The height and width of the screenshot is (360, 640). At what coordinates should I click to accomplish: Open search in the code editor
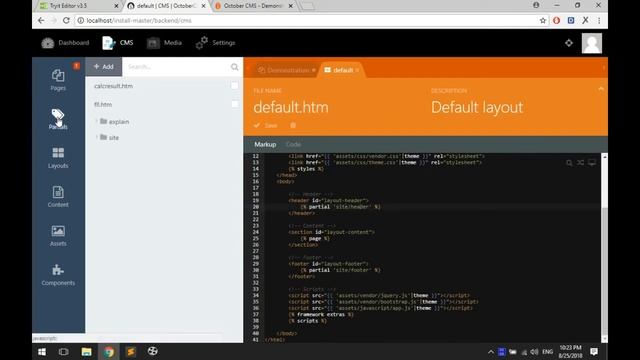click(x=569, y=163)
